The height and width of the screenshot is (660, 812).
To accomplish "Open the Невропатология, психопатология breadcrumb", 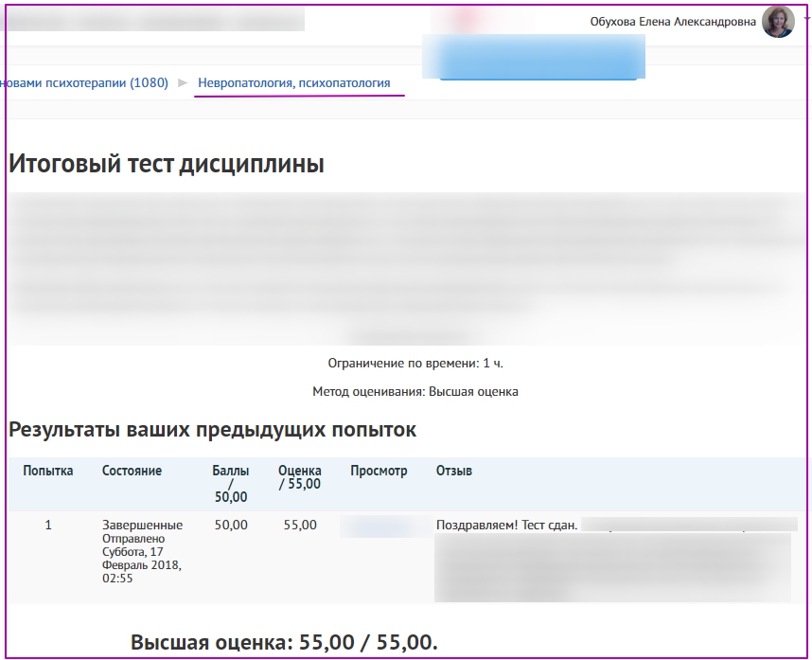I will [x=293, y=83].
